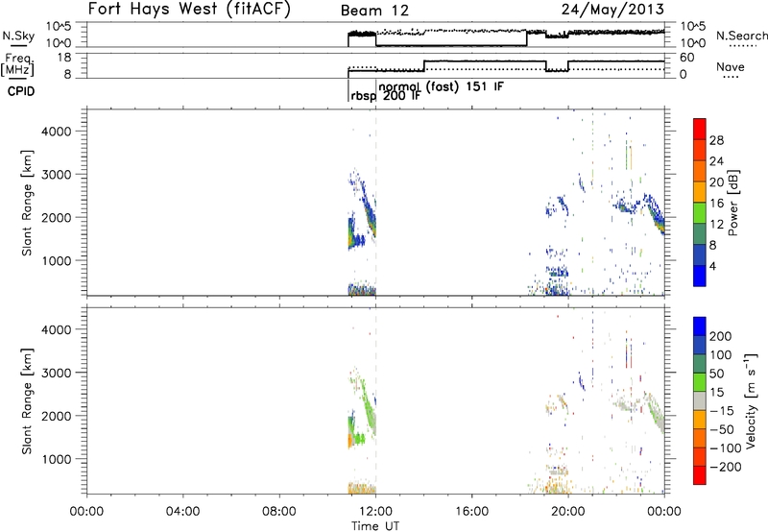Click the "100" tick on Velocity color bar
The width and height of the screenshot is (768, 532).
click(x=721, y=354)
